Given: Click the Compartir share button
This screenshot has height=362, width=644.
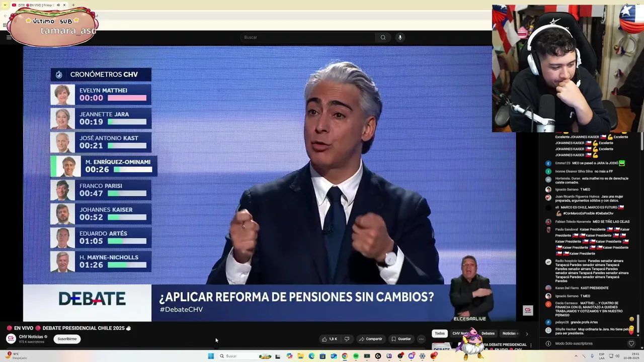Looking at the screenshot, I should pyautogui.click(x=371, y=339).
